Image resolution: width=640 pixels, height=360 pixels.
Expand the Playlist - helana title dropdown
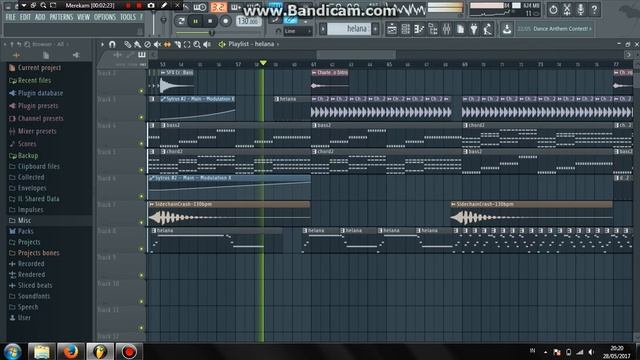click(x=253, y=44)
